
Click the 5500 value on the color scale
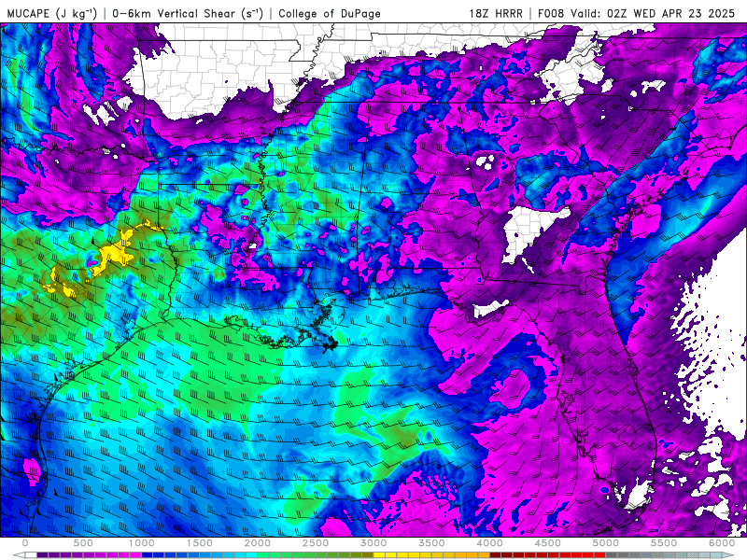(664, 543)
